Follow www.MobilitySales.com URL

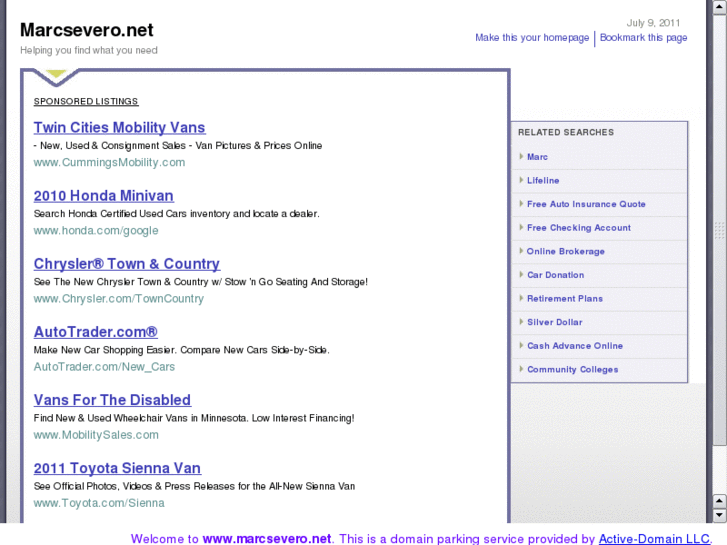pyautogui.click(x=96, y=435)
